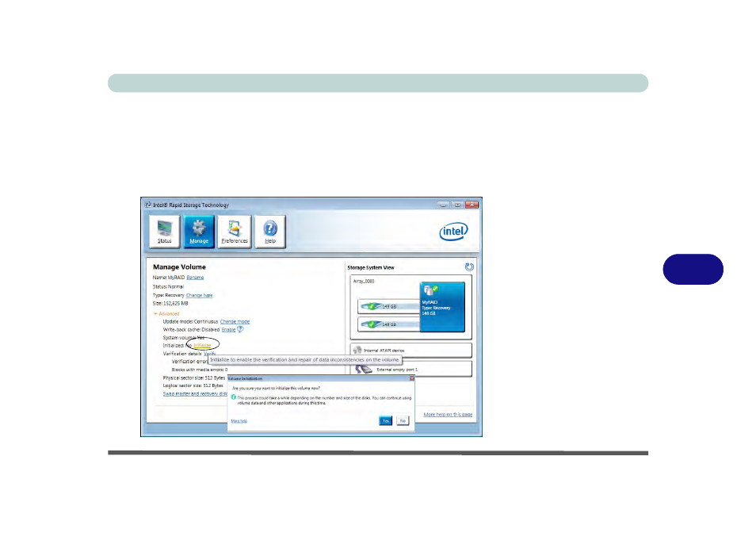The width and height of the screenshot is (756, 533).
Task: Close the Intel Rapid Storage Technology window
Action: coord(472,205)
